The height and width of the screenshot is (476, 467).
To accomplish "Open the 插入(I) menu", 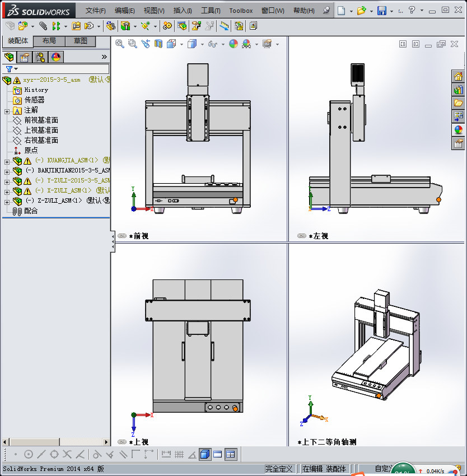I will 183,11.
